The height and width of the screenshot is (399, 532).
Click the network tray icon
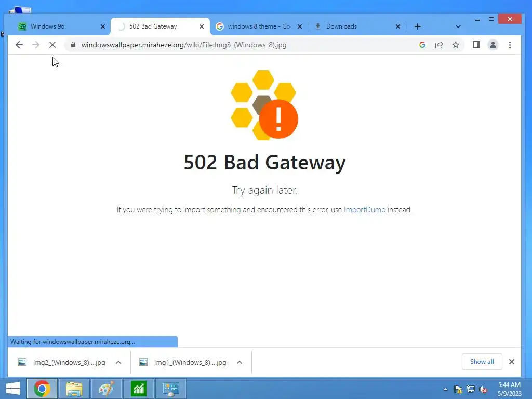[x=471, y=389]
